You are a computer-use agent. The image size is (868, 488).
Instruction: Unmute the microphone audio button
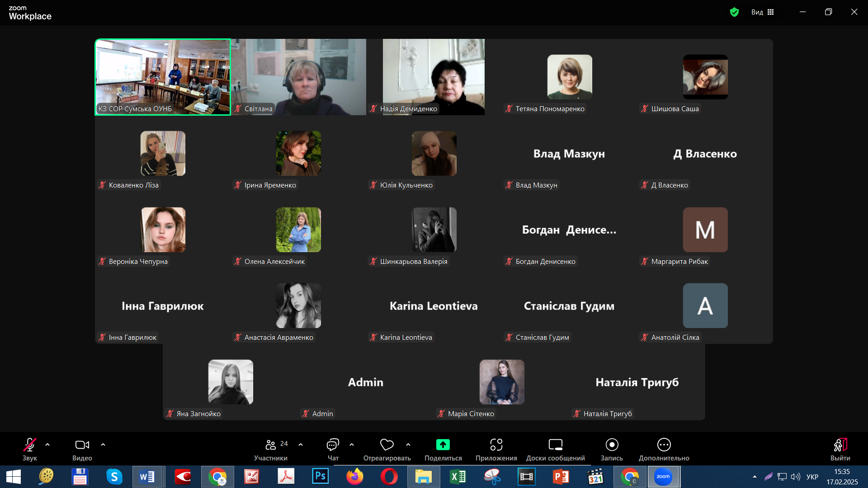point(29,445)
